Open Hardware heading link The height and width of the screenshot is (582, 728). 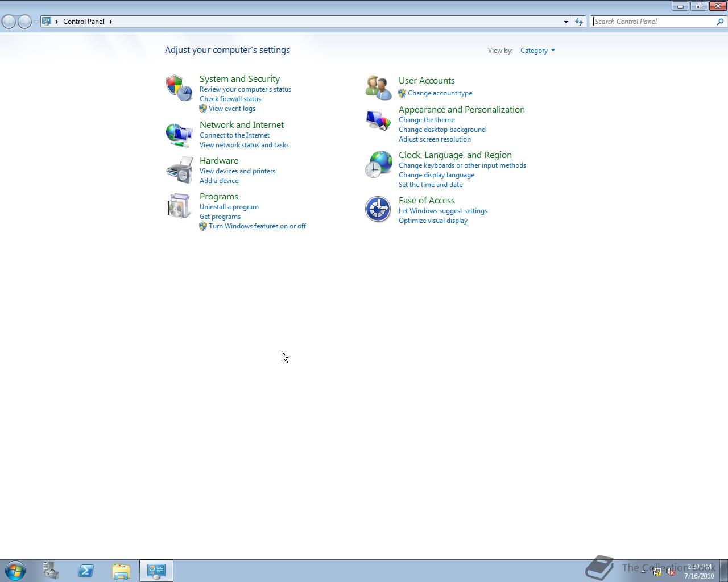coord(219,161)
